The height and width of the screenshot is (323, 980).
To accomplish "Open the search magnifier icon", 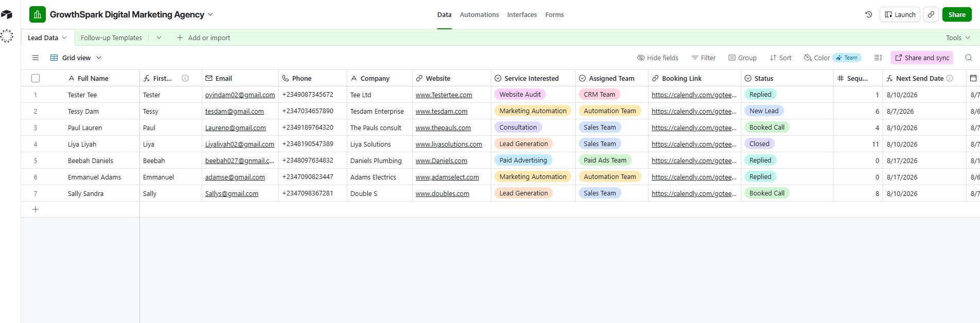I will 969,58.
